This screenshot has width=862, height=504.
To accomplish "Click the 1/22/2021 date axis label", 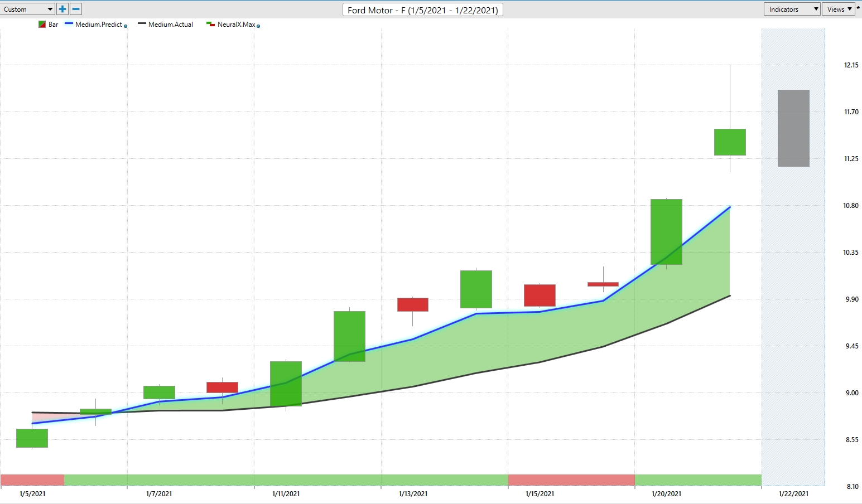I will click(793, 494).
